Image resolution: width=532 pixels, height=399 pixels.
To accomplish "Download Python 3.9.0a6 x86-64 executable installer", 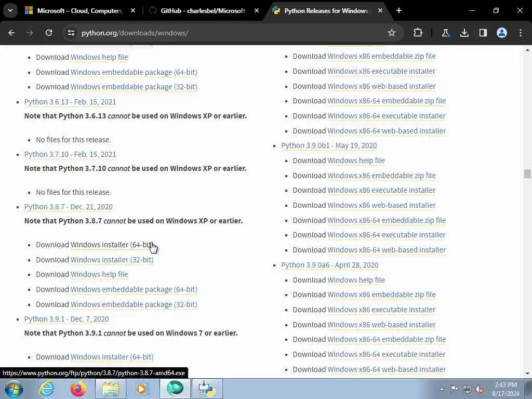I will coord(387,354).
